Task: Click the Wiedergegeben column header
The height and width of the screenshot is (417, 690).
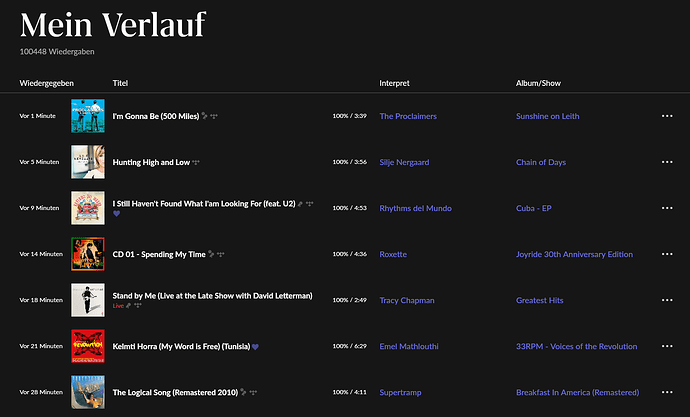Action: coord(46,83)
